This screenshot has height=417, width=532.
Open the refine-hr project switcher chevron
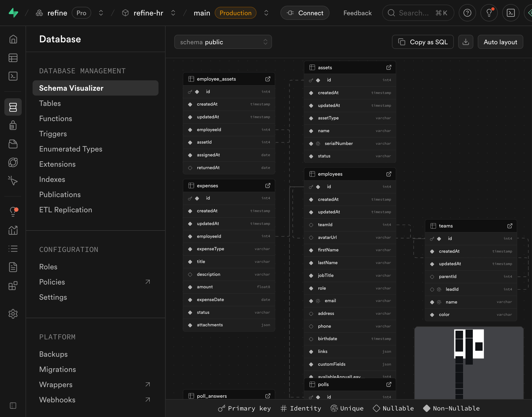[173, 13]
